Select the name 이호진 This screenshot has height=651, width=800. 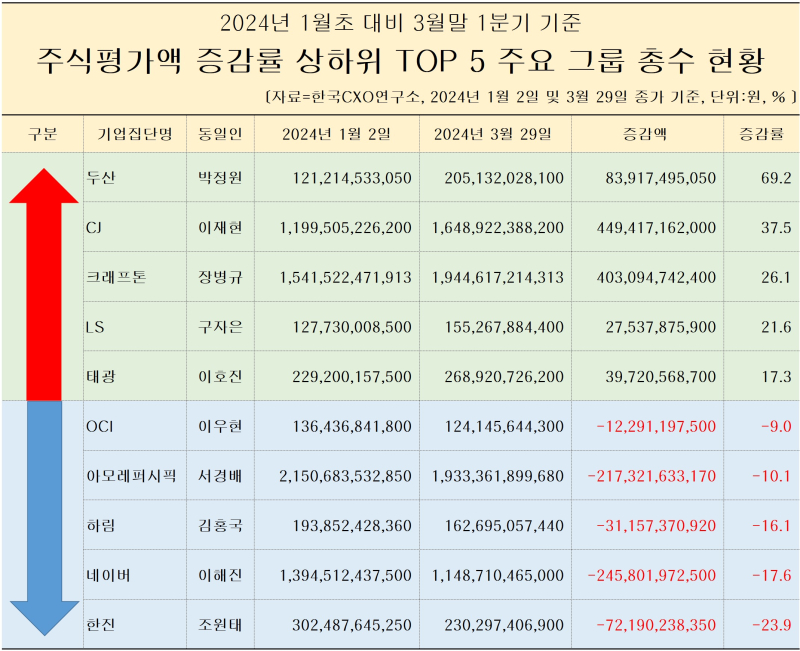point(220,377)
